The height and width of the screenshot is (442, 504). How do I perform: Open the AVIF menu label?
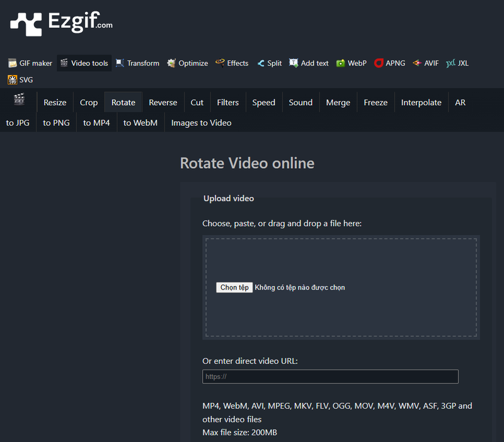[432, 64]
